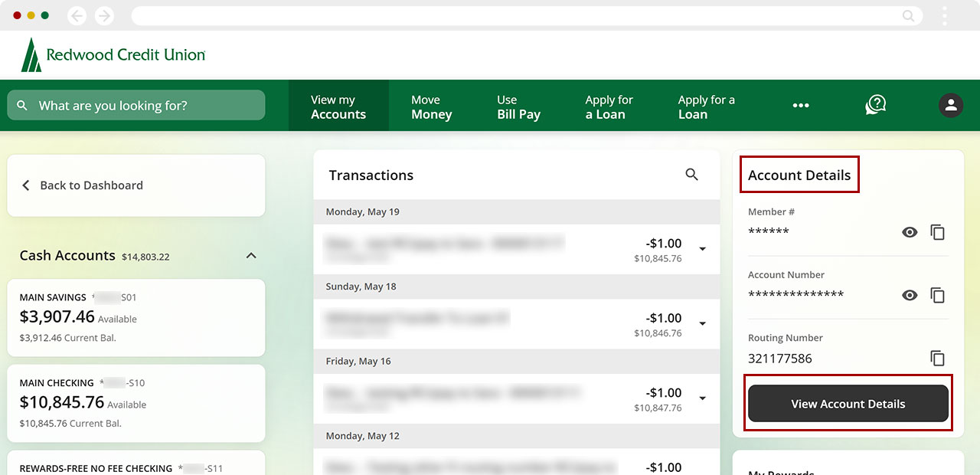The height and width of the screenshot is (475, 980).
Task: Click the Transactions heading
Action: click(x=371, y=175)
